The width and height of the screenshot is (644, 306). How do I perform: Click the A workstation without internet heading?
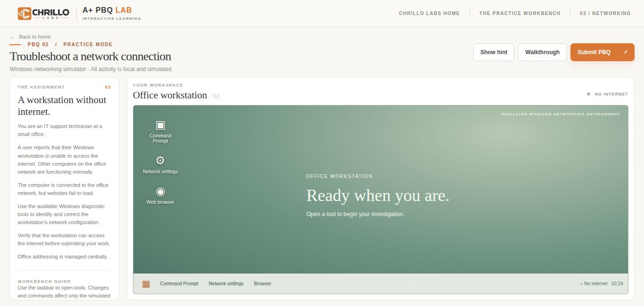click(x=62, y=106)
